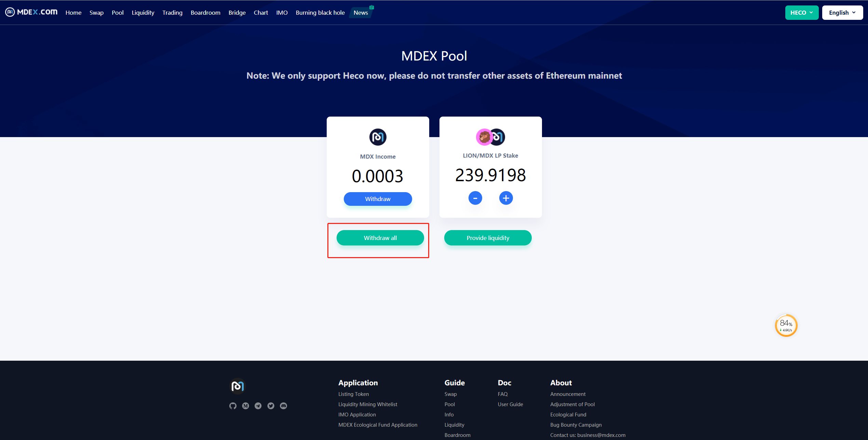Open Chart in the top navigation
The width and height of the screenshot is (868, 440).
click(x=261, y=13)
